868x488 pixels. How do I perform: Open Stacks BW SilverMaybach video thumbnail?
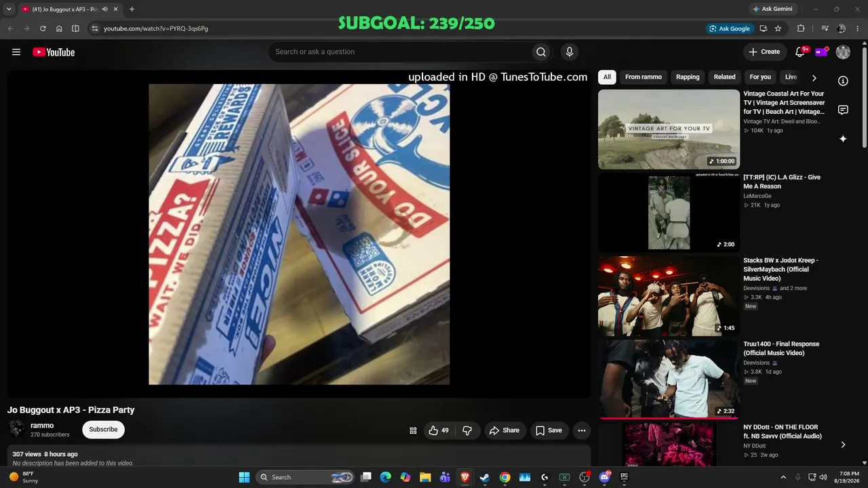click(x=669, y=296)
